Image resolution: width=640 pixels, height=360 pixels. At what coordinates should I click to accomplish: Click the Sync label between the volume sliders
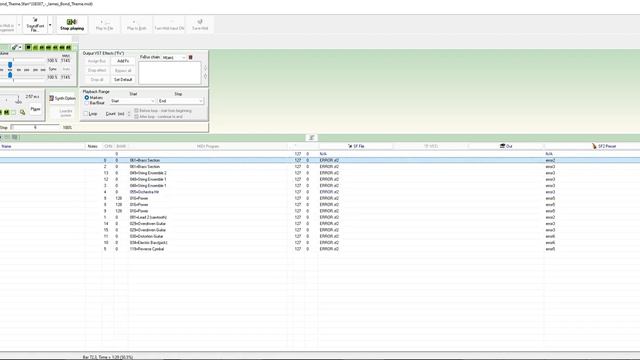(x=52, y=69)
